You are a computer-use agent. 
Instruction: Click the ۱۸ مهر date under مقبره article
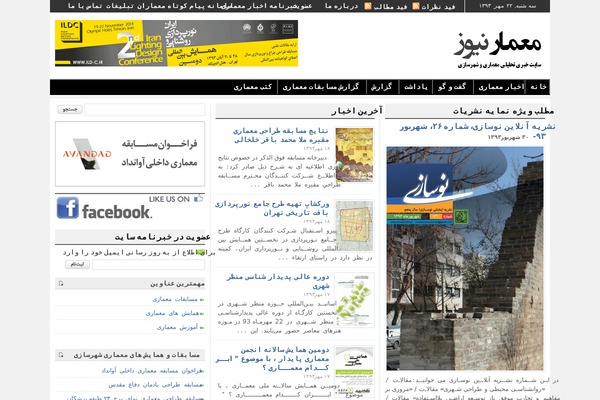(x=317, y=149)
